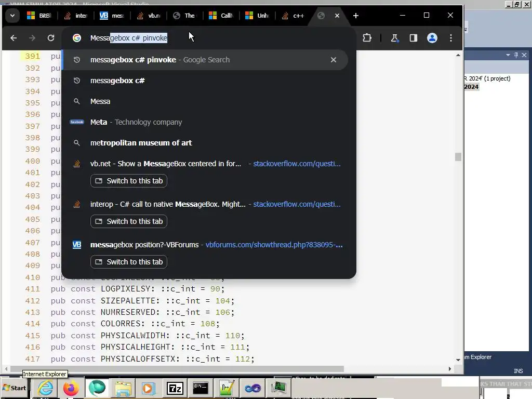Open a new browser tab
Screen dimensions: 532x399
pyautogui.click(x=355, y=16)
